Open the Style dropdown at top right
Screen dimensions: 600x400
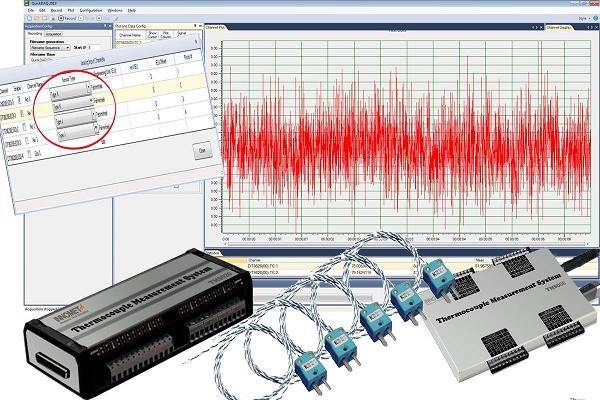click(583, 18)
